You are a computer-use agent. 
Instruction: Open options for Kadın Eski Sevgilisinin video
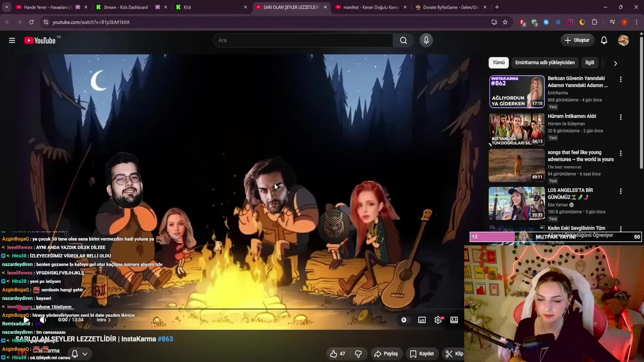point(621,229)
